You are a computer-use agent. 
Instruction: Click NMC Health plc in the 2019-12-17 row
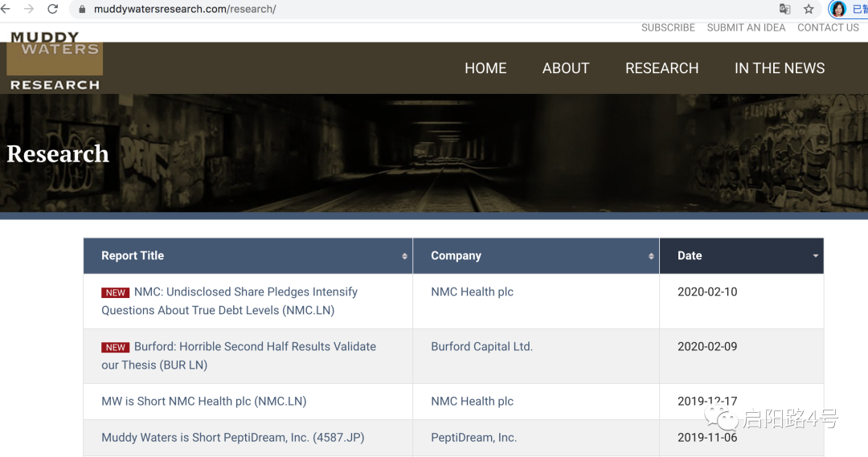(473, 401)
